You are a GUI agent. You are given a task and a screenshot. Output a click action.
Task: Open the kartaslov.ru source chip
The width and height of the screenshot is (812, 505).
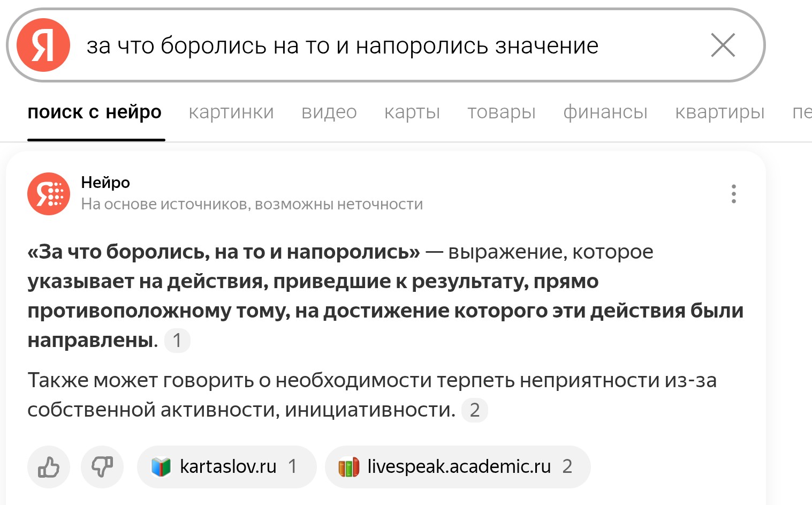[x=227, y=467]
